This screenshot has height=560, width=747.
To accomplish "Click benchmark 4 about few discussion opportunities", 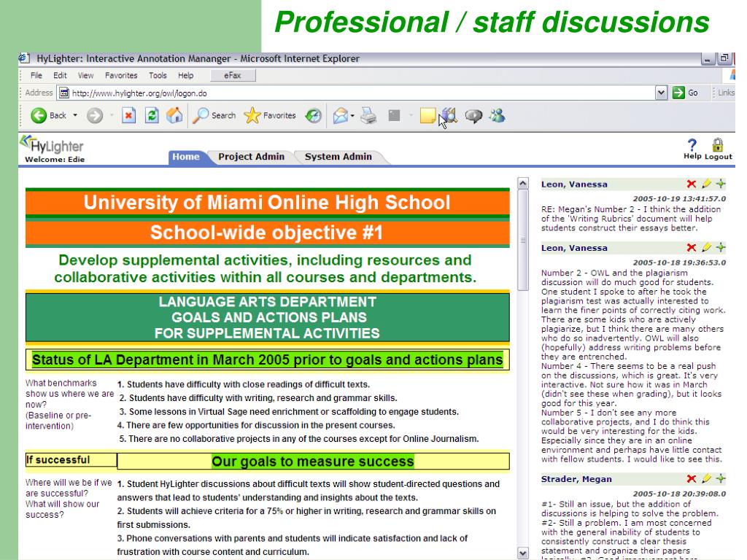I will point(256,425).
